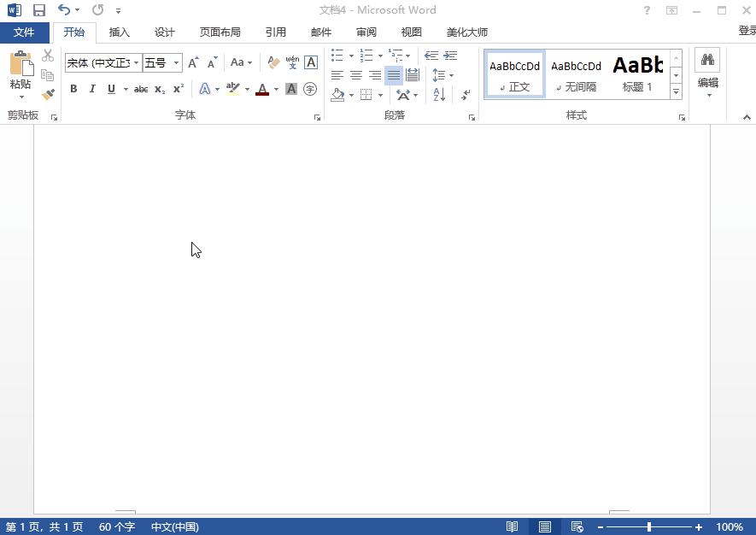Activate the pinyin guide icon
The width and height of the screenshot is (756, 535).
point(291,61)
